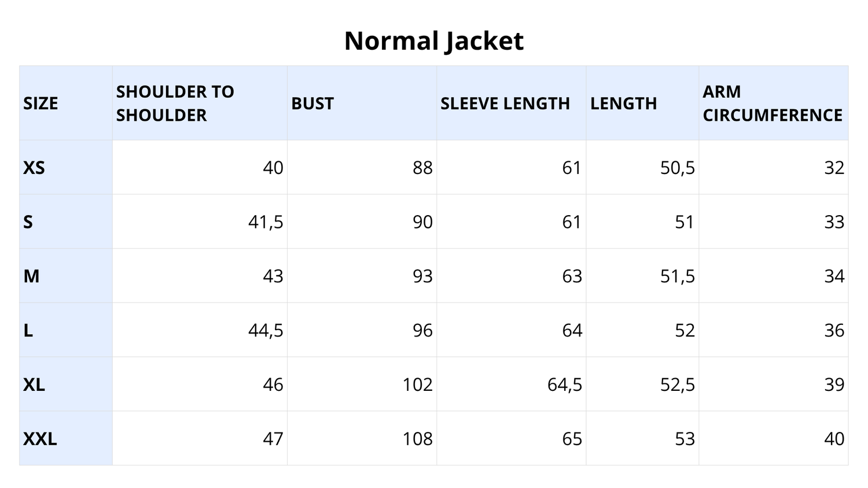The height and width of the screenshot is (488, 868).
Task: Select the M size row label
Action: (31, 276)
